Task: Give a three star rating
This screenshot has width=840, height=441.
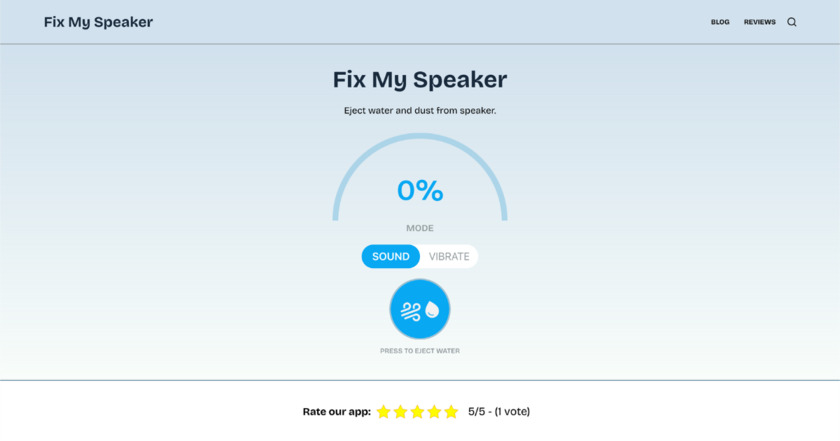Action: pyautogui.click(x=417, y=412)
